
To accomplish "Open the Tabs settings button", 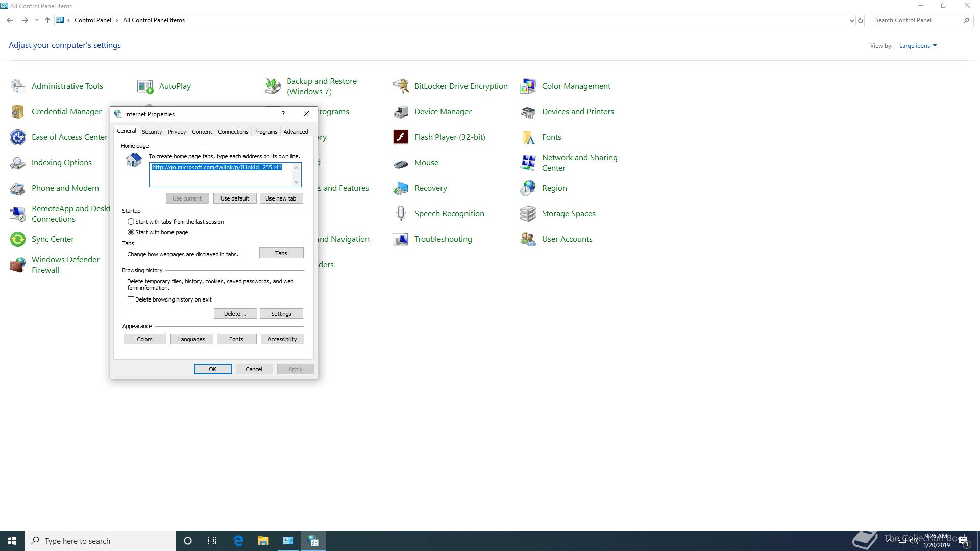I will (281, 253).
